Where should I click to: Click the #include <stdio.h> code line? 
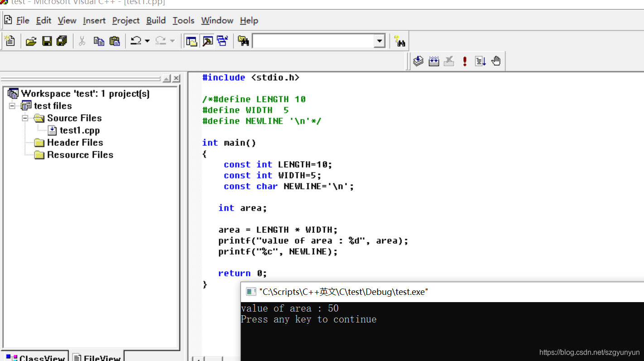coord(251,77)
